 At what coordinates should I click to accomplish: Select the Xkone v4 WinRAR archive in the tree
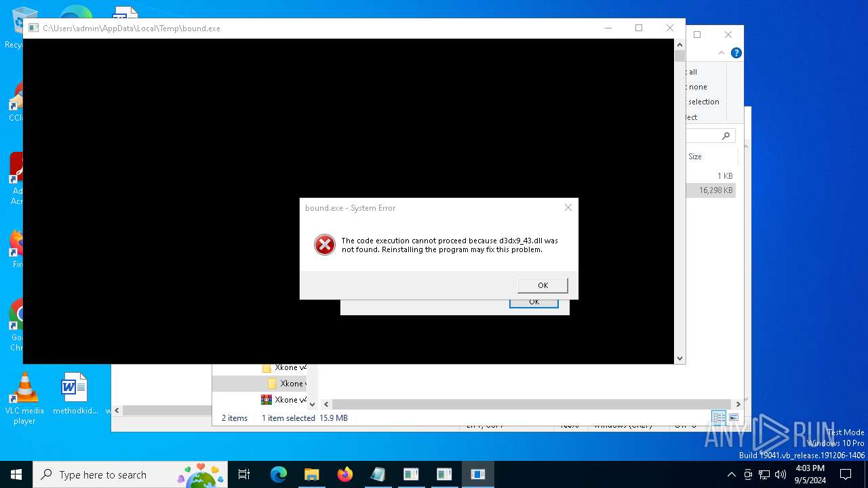coord(284,400)
